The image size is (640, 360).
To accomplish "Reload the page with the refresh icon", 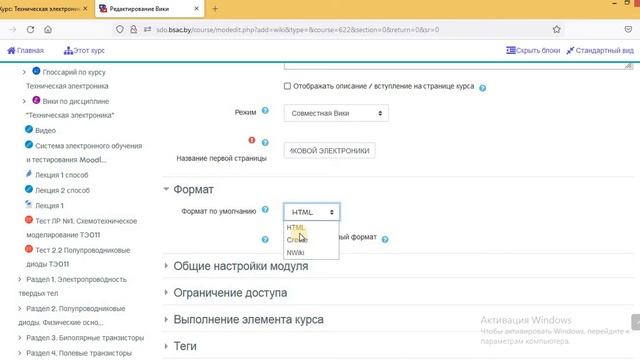I will pyautogui.click(x=30, y=29).
